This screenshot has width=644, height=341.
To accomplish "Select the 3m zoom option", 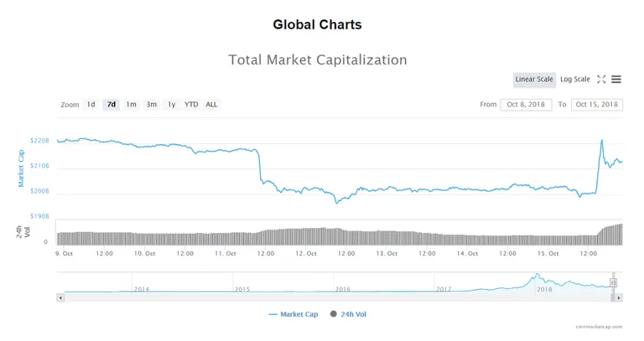I will (152, 105).
